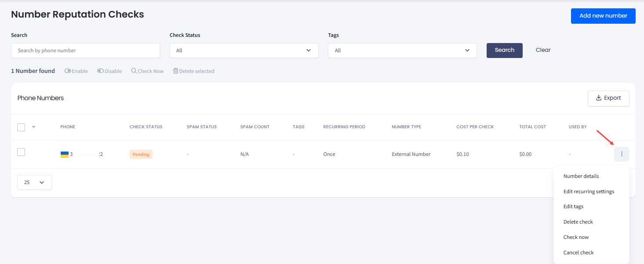The height and width of the screenshot is (264, 644).
Task: Click the CHECK STATUS column header
Action: (146, 127)
